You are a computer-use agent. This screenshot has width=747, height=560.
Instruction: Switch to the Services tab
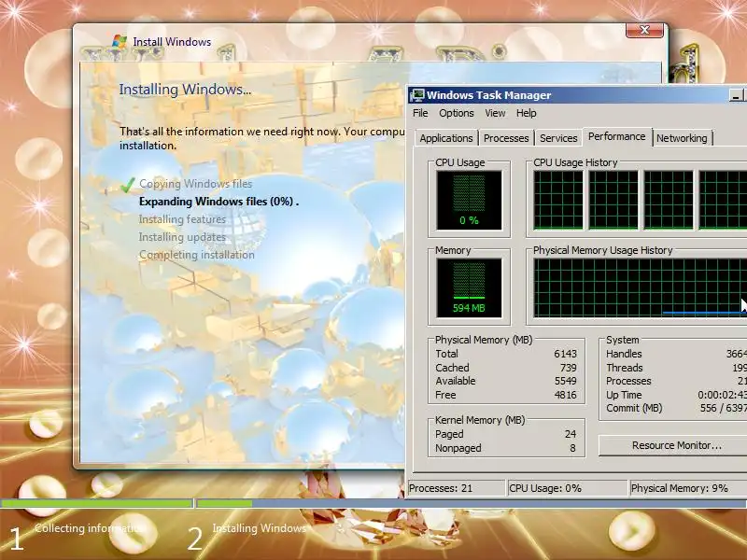pos(558,138)
